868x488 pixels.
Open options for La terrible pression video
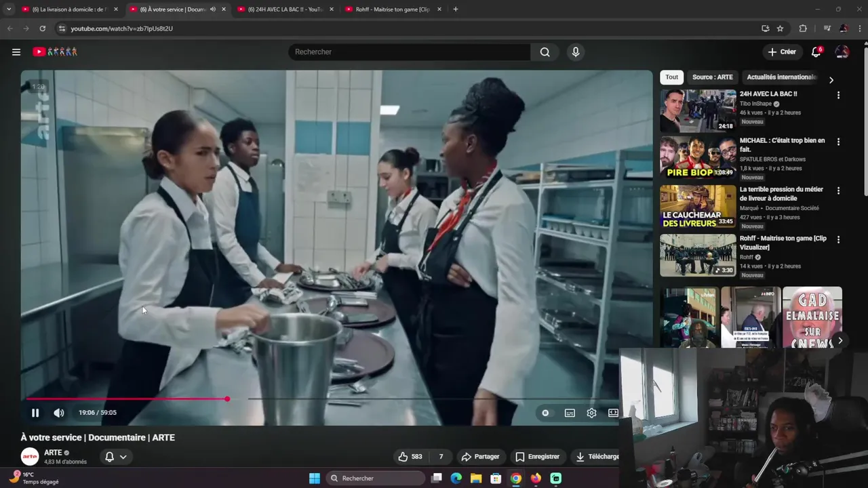[838, 190]
